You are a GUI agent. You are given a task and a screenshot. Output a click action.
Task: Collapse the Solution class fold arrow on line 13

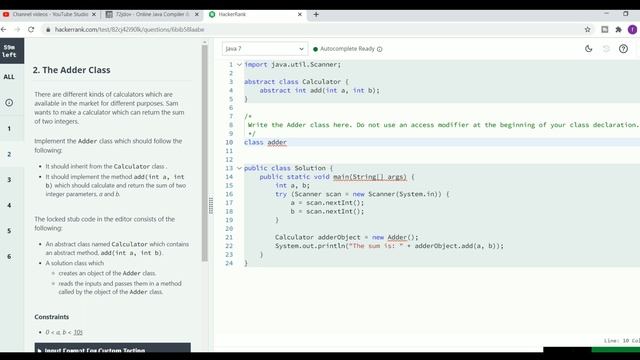click(x=240, y=168)
